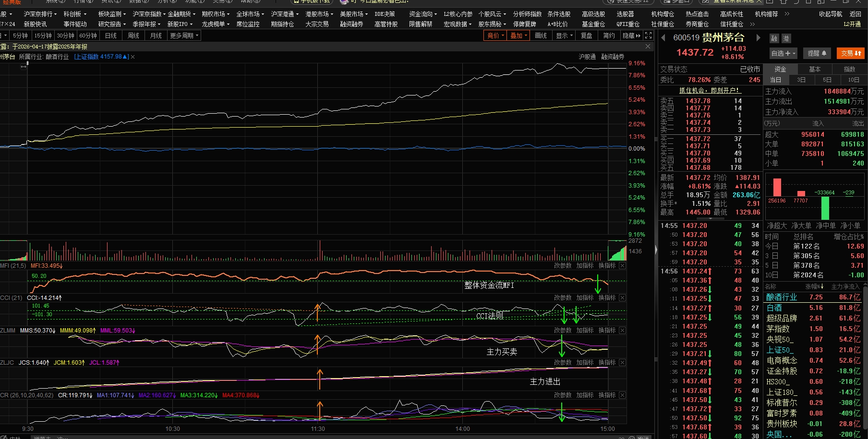Click the 沪股通 tag above the chart
Screen dimensions: 868x439
point(587,57)
